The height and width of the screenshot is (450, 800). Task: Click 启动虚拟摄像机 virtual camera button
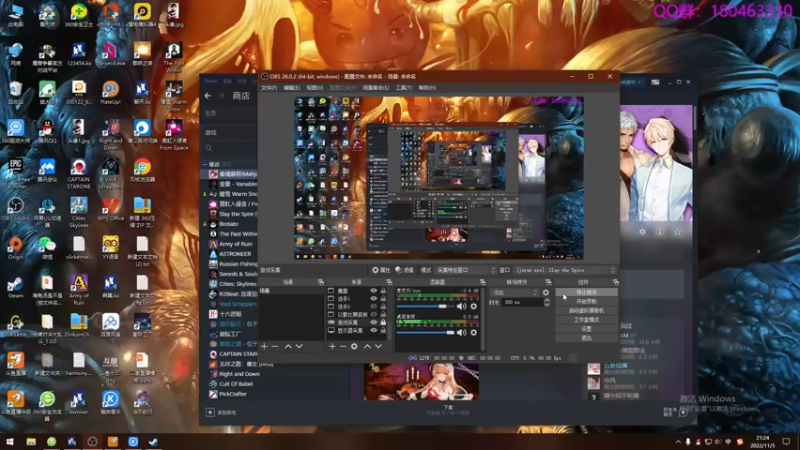coord(586,311)
